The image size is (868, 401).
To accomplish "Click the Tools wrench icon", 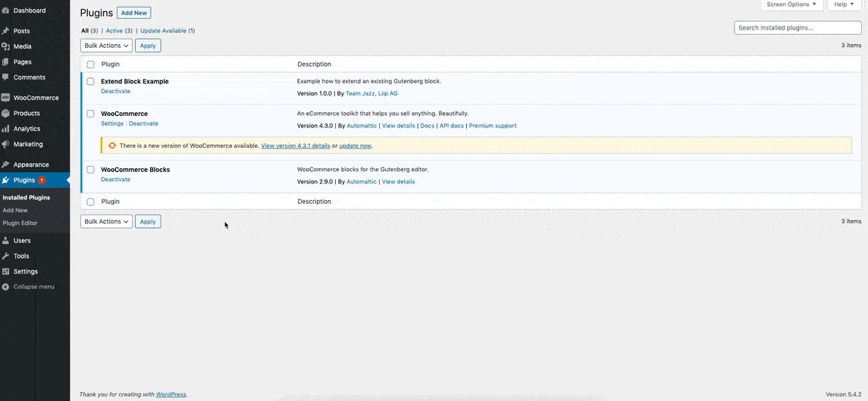I will pos(5,256).
